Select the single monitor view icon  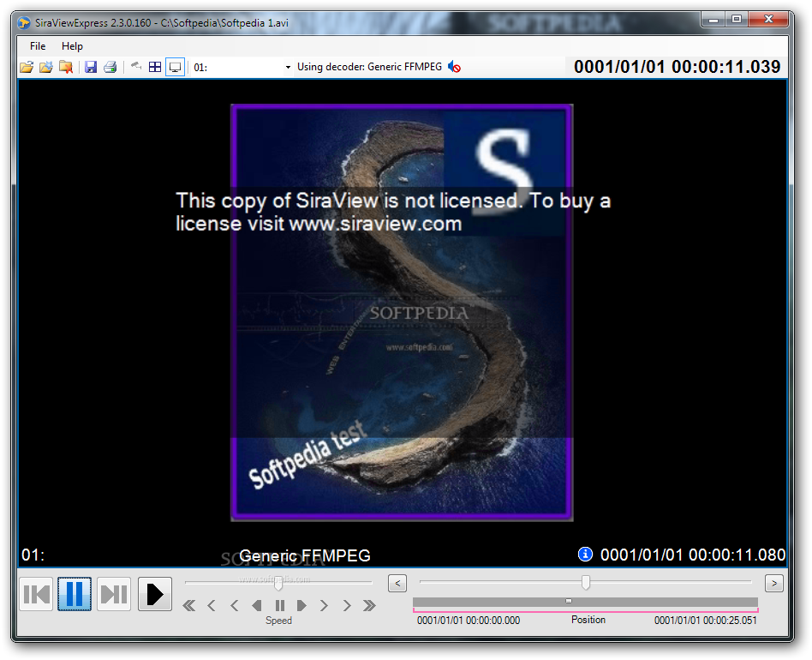pos(175,68)
